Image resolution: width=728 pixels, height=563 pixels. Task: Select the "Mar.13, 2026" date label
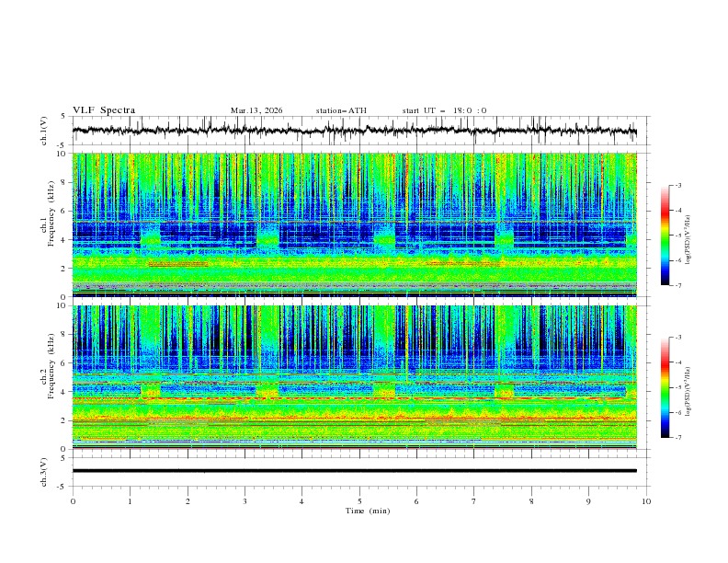click(256, 110)
